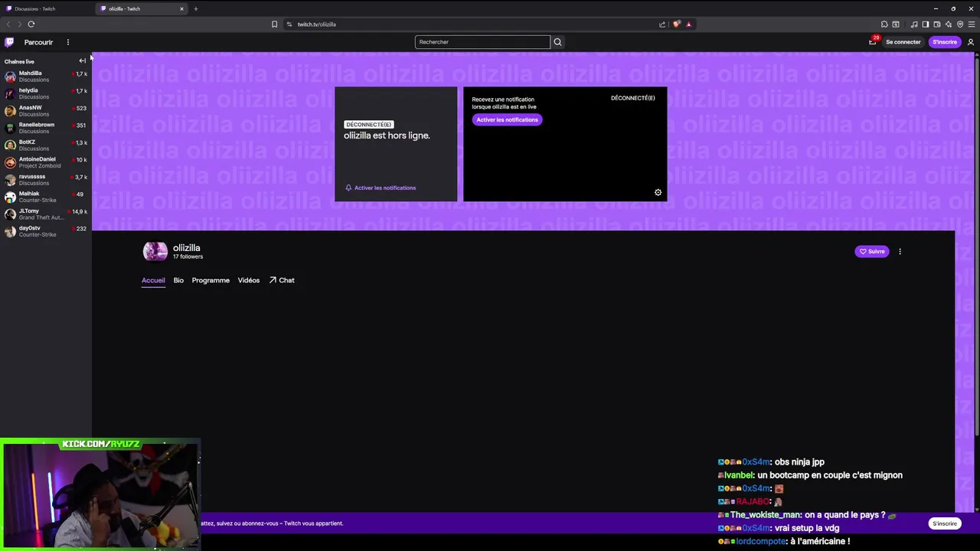Open Ranellebrown live channel in sidebar
The image size is (980, 551).
[46, 128]
